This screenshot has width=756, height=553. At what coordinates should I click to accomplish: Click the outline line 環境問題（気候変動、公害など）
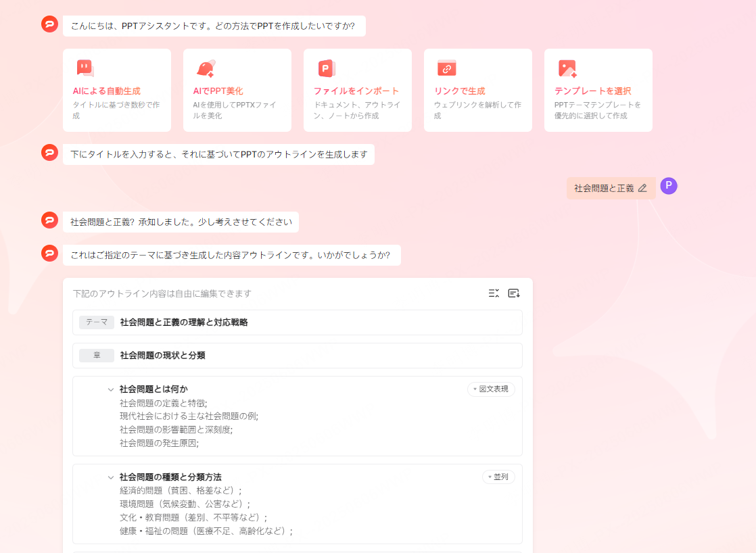185,504
